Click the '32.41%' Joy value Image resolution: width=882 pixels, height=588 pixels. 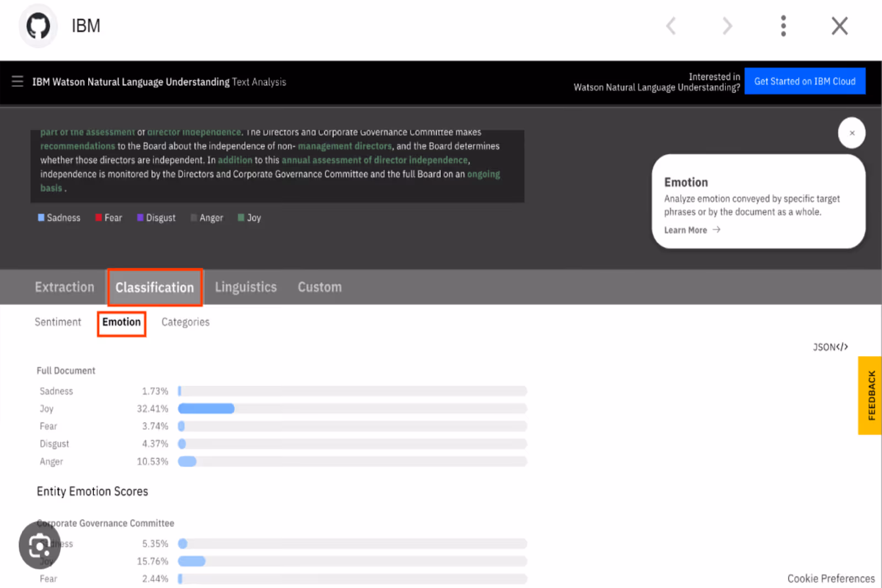[x=153, y=409]
